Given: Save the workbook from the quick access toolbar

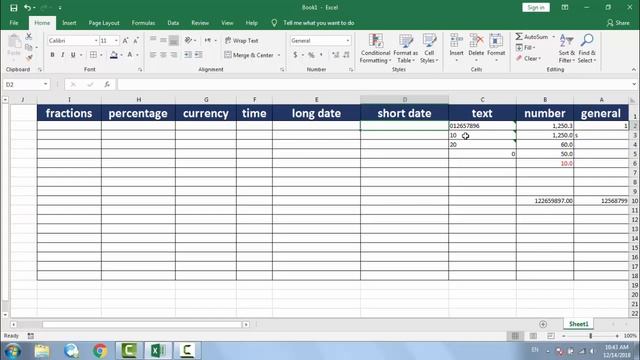Looking at the screenshot, I should [13, 8].
